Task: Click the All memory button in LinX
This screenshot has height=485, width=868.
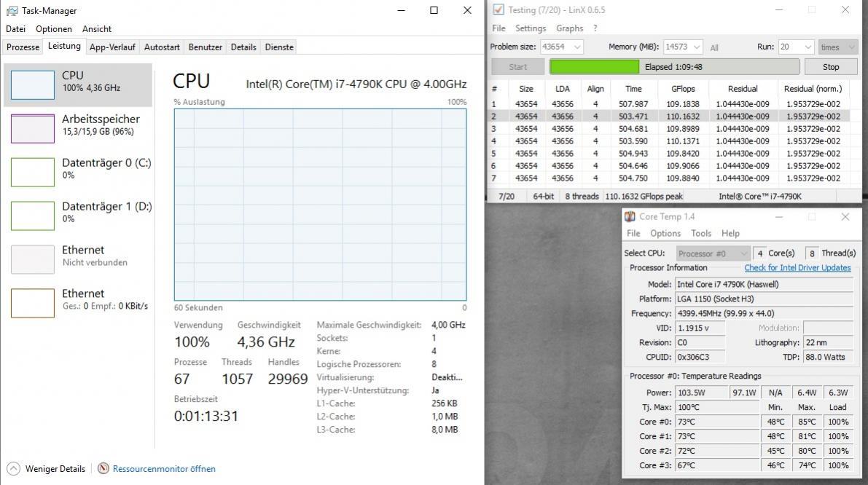Action: click(x=714, y=47)
